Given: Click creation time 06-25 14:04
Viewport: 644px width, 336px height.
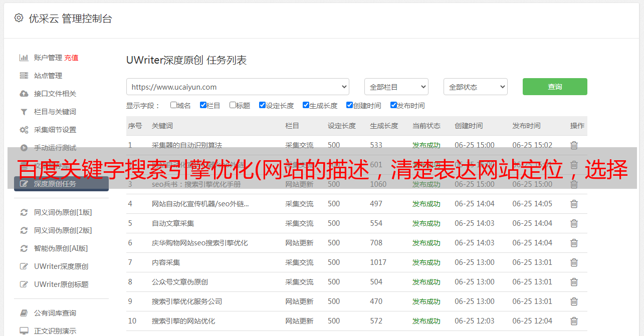Looking at the screenshot, I should [x=475, y=204].
